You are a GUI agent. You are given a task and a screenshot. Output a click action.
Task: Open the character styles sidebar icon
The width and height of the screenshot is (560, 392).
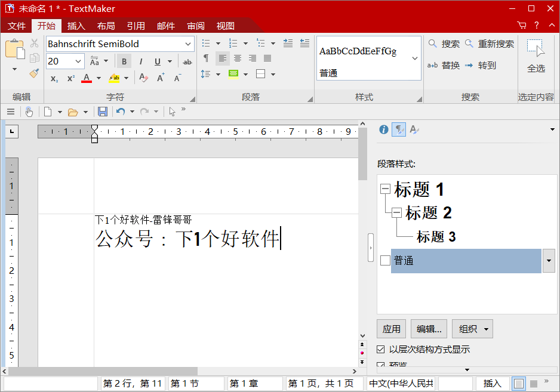click(x=414, y=129)
